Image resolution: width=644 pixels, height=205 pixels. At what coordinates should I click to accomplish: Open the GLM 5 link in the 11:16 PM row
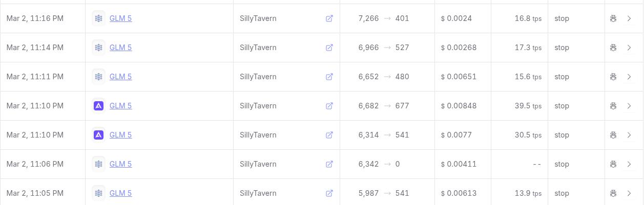point(120,18)
